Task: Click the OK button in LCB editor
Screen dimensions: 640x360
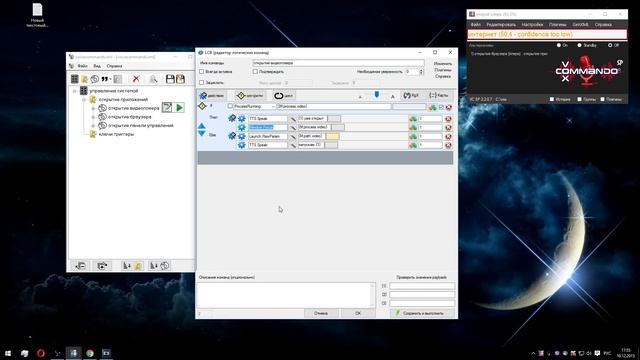Action: point(358,313)
